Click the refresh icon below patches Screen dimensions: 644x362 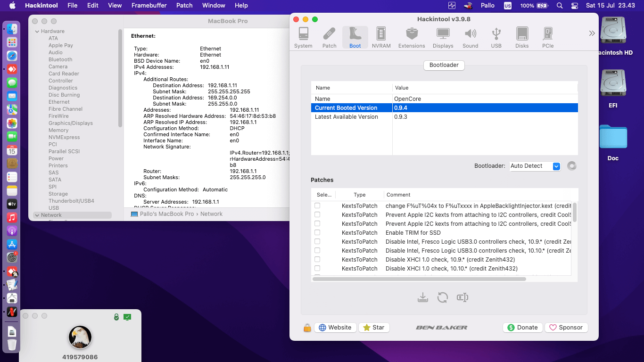(x=443, y=297)
